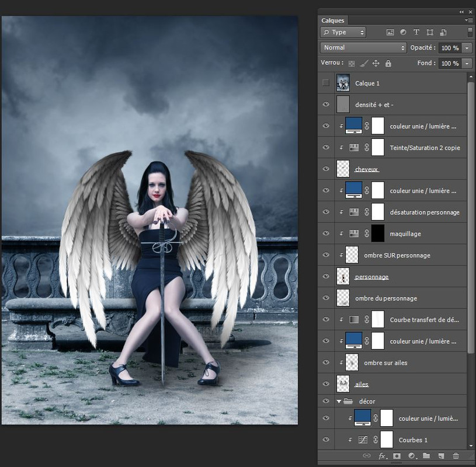Click the hue/saturation icon of désaturation personnage
Viewport: 476px width, 467px height.
pyautogui.click(x=354, y=212)
